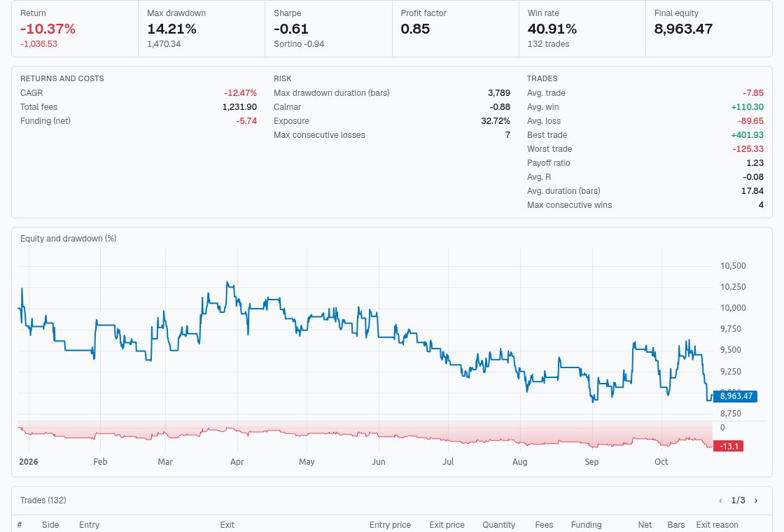Image resolution: width=784 pixels, height=532 pixels.
Task: Click the 132 trades text
Action: pyautogui.click(x=549, y=44)
